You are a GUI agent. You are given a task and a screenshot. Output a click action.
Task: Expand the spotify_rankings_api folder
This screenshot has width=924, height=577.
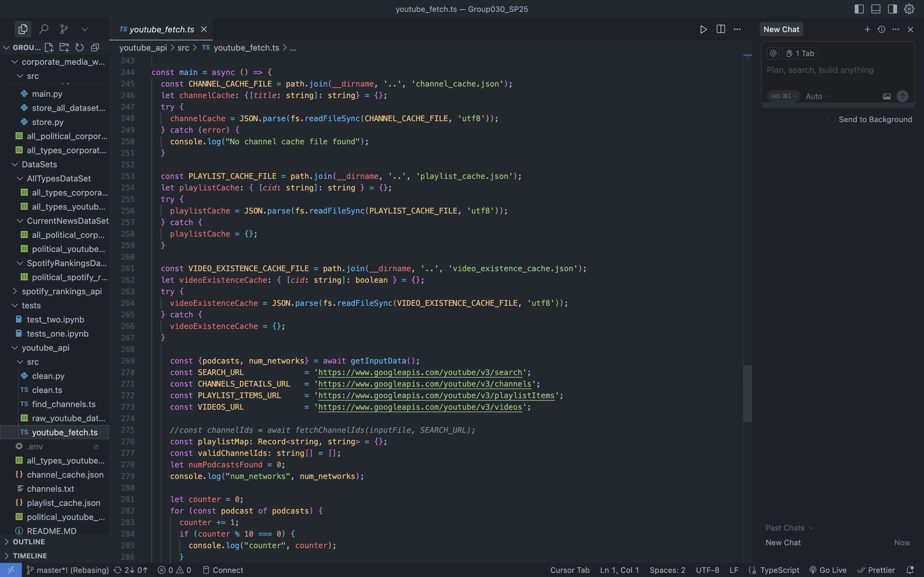point(62,291)
